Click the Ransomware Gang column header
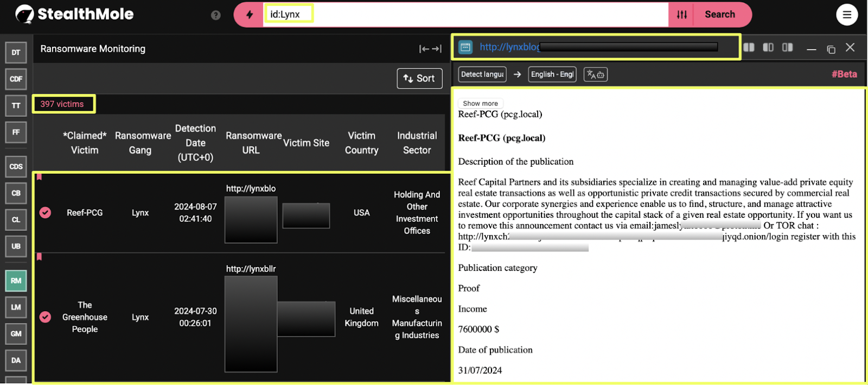The image size is (868, 385). pos(143,143)
